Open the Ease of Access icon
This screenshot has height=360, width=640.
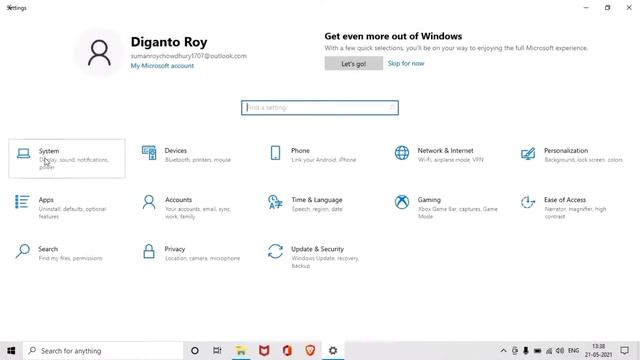point(528,202)
